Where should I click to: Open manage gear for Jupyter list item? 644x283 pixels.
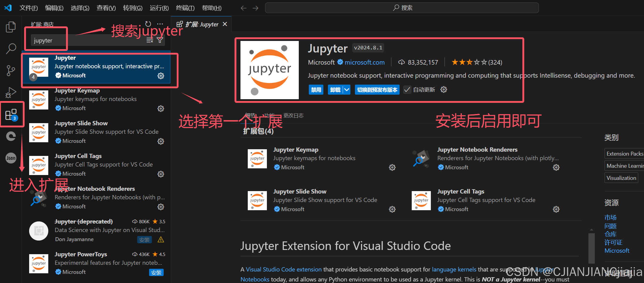point(161,76)
